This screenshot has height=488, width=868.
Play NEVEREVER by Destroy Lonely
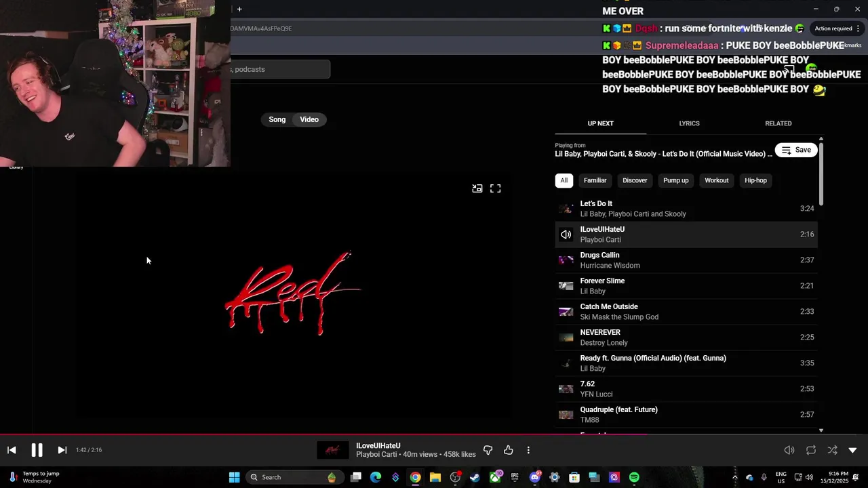click(686, 338)
